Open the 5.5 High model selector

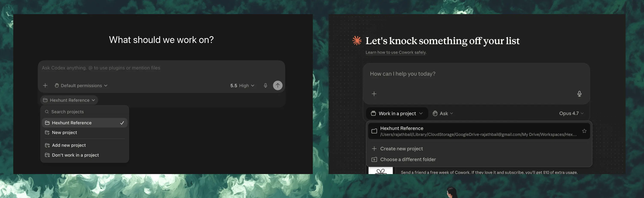[x=242, y=86]
